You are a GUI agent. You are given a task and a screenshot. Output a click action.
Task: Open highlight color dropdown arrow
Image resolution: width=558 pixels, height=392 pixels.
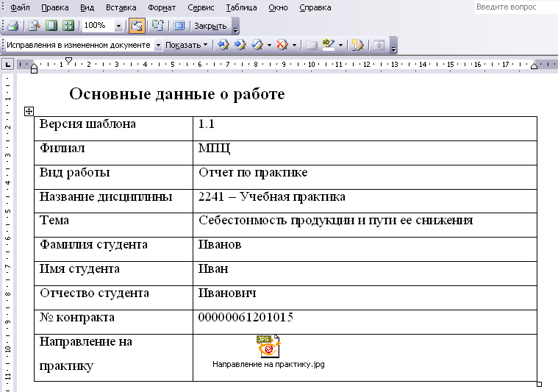pos(340,45)
